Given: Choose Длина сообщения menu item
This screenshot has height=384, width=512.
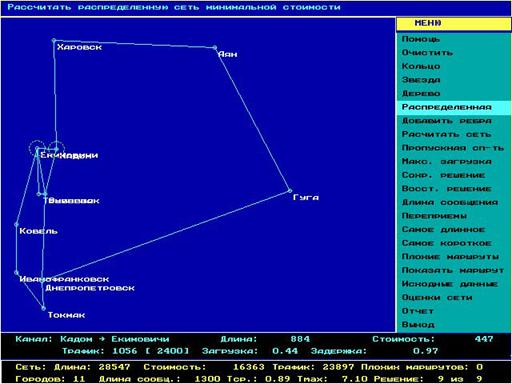Looking at the screenshot, I should [x=450, y=202].
